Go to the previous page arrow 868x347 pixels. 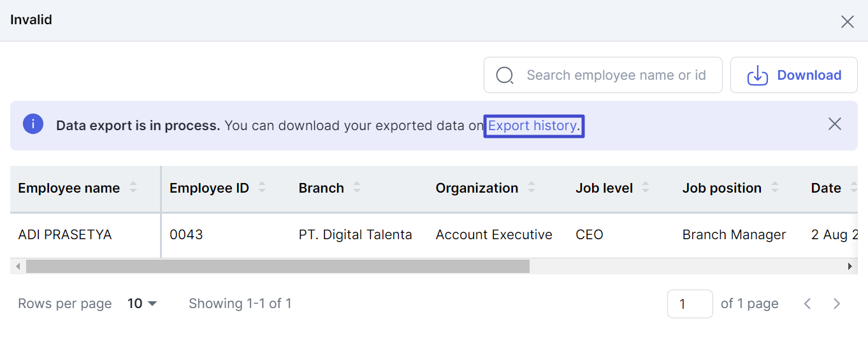pyautogui.click(x=807, y=304)
